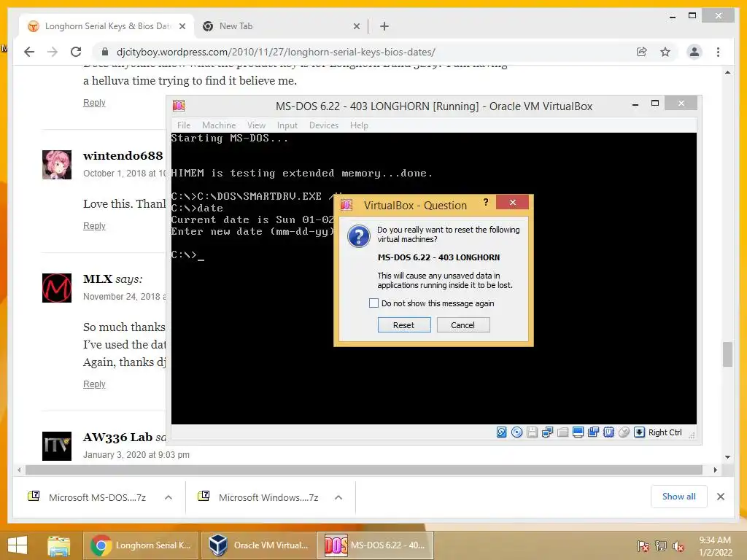Image resolution: width=747 pixels, height=560 pixels.
Task: Open a new browser tab
Action: pos(384,26)
